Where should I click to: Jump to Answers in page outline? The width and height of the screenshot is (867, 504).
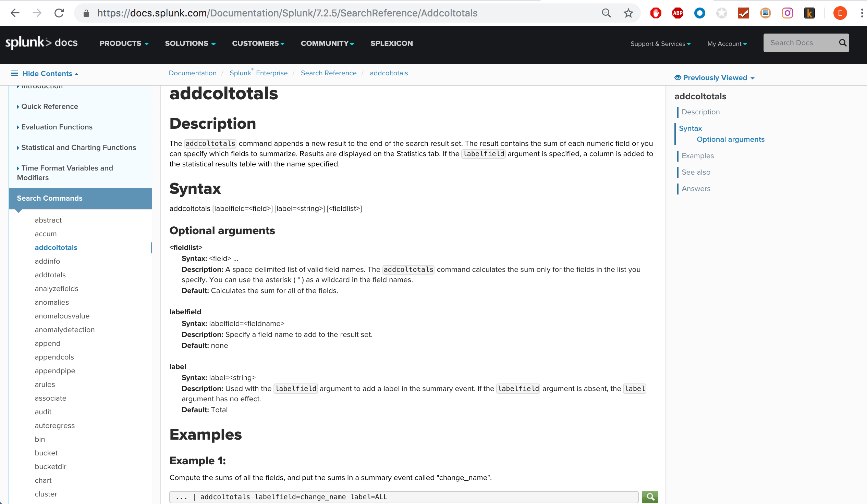tap(696, 189)
